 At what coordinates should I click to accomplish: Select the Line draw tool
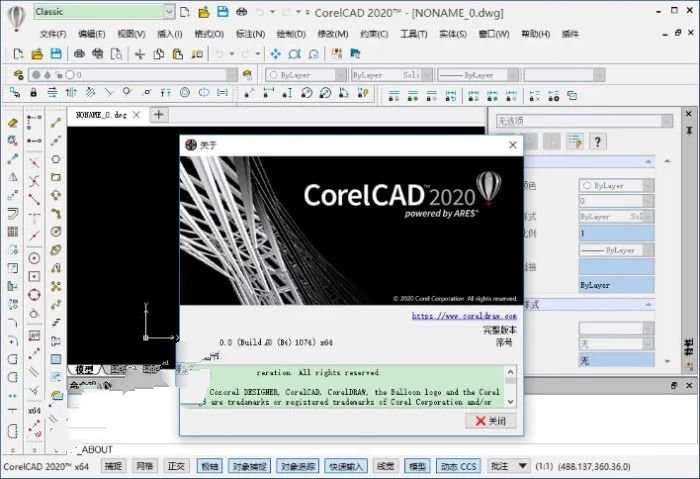click(x=56, y=123)
